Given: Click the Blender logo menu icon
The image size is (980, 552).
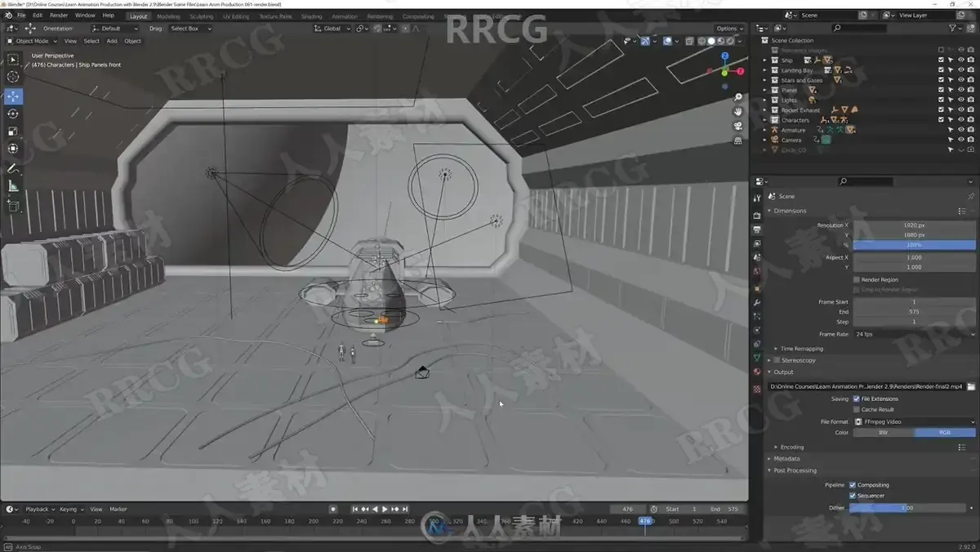Looking at the screenshot, I should click(8, 16).
